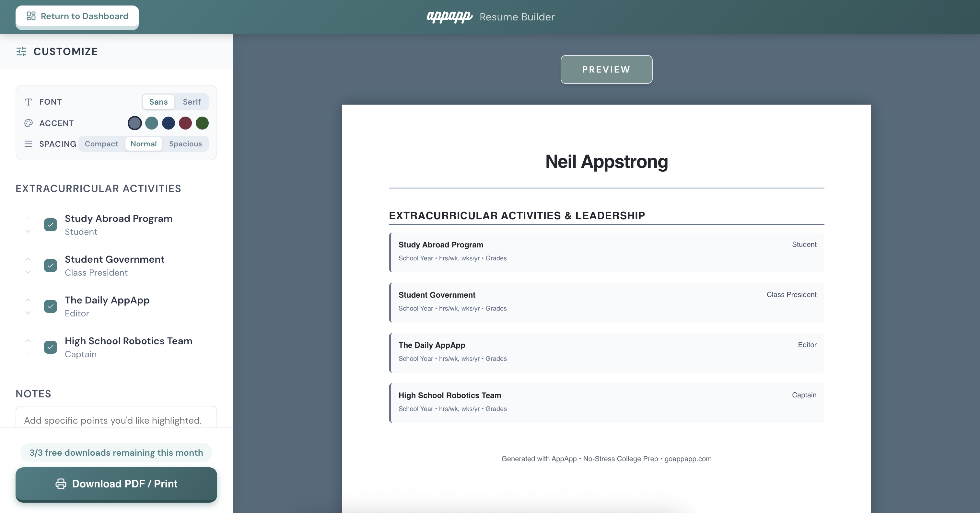The image size is (980, 513).
Task: Click Resume Builder header title
Action: click(x=517, y=17)
